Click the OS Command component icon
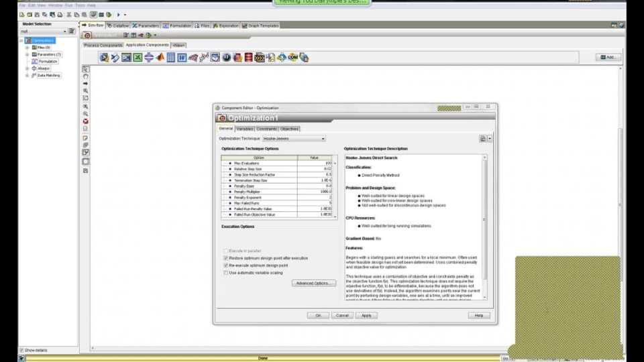 (x=127, y=58)
